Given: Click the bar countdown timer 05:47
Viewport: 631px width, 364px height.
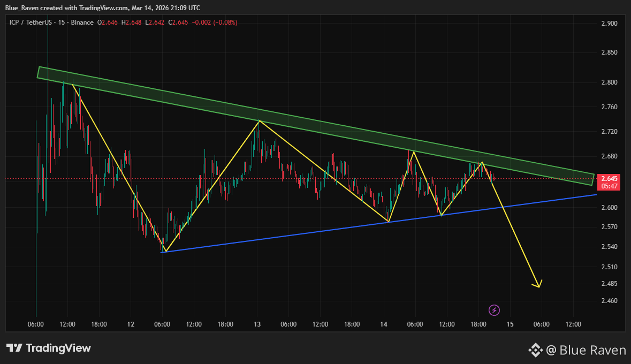Looking at the screenshot, I should 609,186.
